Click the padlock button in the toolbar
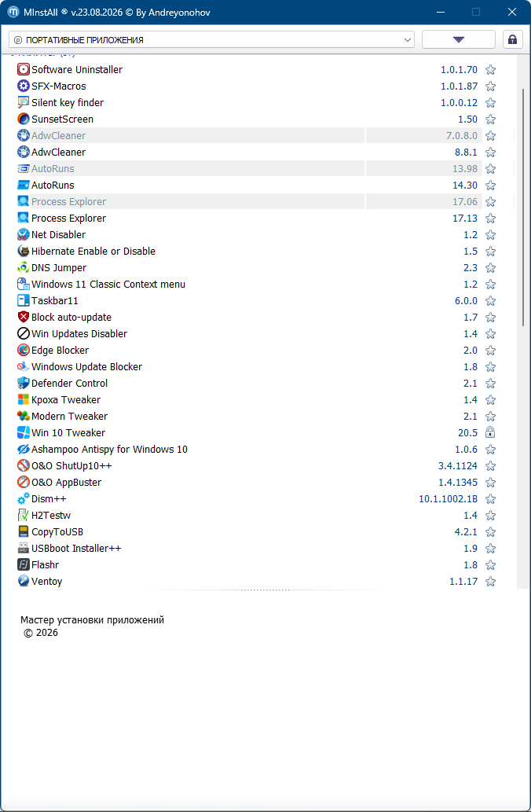 point(512,40)
